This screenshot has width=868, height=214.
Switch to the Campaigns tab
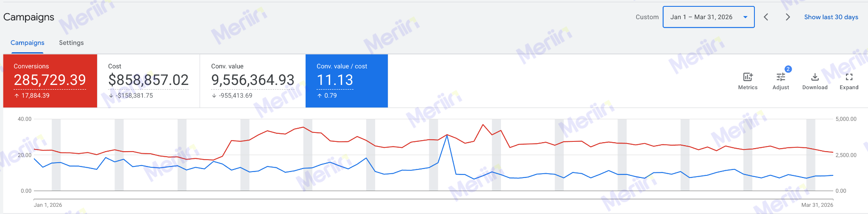coord(28,43)
